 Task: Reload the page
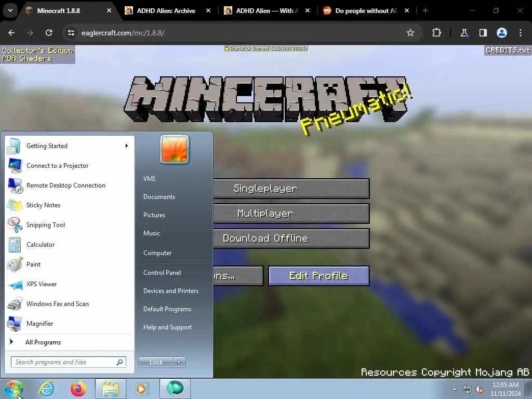(49, 33)
